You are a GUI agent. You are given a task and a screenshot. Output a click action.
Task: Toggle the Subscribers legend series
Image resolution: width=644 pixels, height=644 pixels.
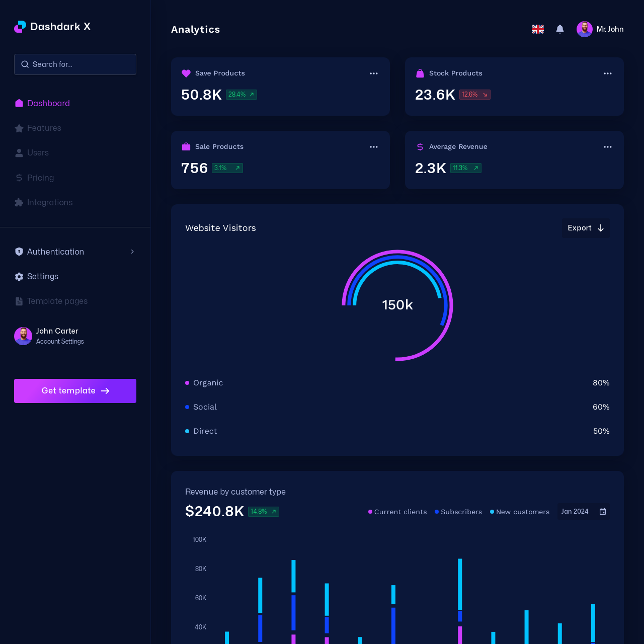point(458,512)
